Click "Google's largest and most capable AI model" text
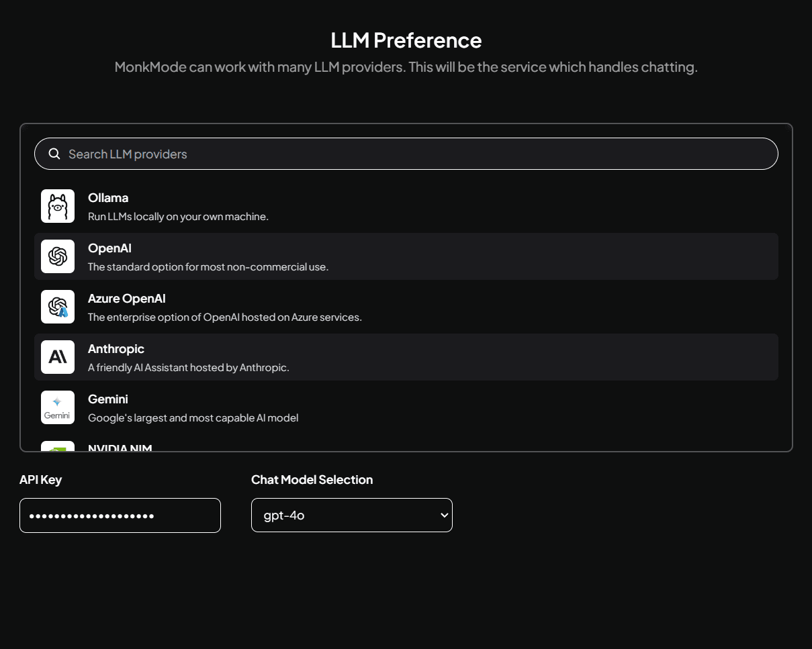The image size is (812, 649). tap(193, 418)
